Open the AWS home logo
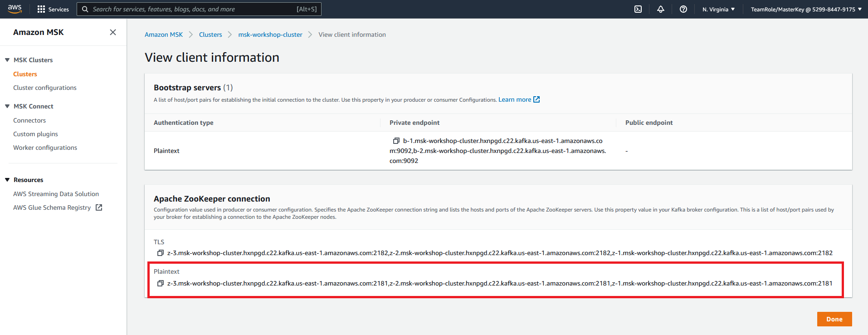 pyautogui.click(x=15, y=9)
